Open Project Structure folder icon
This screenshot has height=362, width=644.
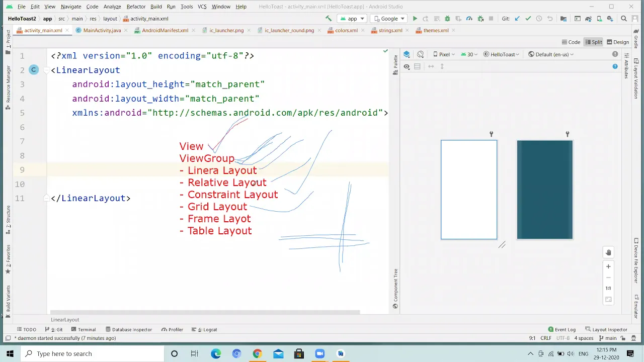click(563, 19)
